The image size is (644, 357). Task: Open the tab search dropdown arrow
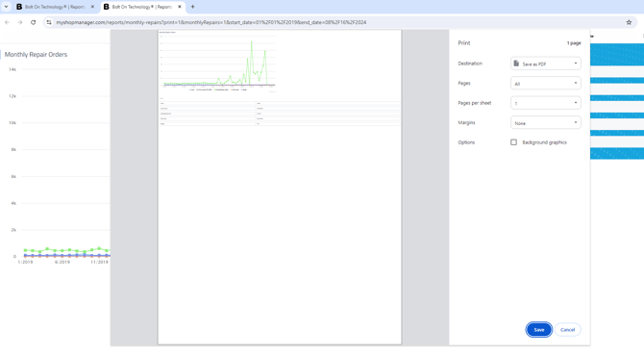point(6,7)
